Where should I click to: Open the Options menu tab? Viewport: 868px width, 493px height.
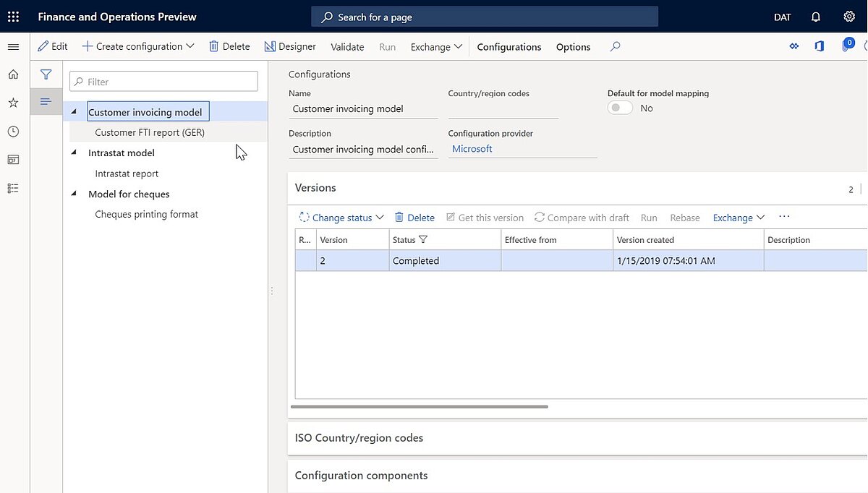click(573, 47)
